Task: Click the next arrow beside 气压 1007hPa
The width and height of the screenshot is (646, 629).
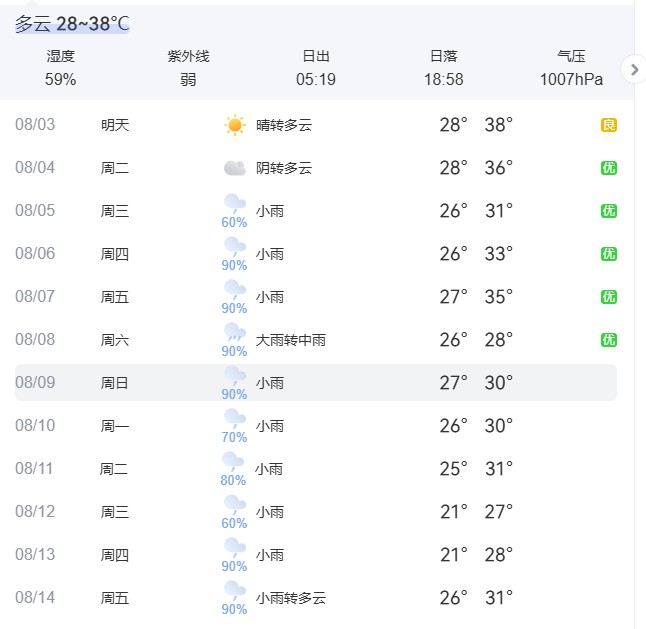Action: 634,70
